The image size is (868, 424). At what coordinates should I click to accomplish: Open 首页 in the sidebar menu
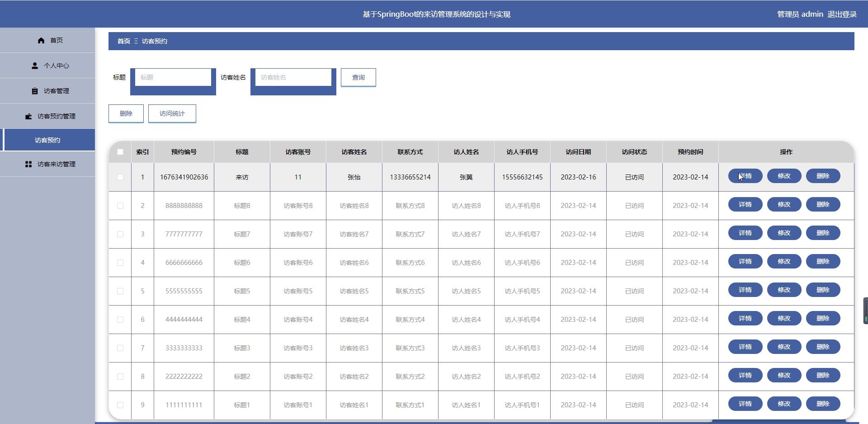[x=47, y=40]
